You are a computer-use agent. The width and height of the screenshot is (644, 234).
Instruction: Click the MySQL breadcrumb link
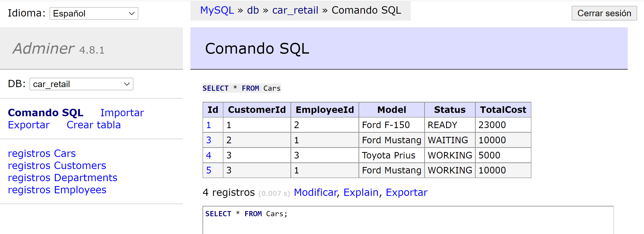[217, 10]
